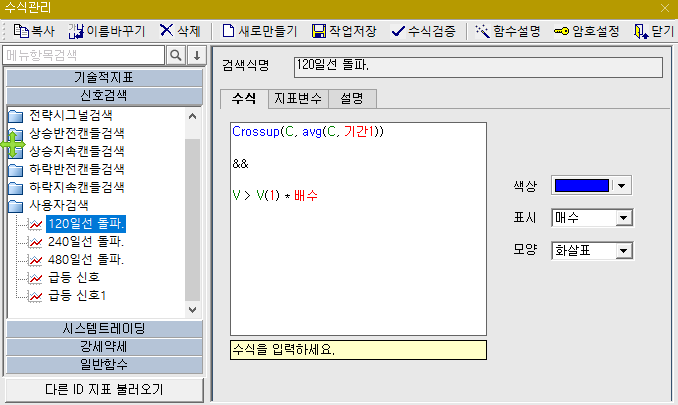Click chart icon beside 급등 신호1
Viewport: 678px width, 405px height.
coord(35,296)
